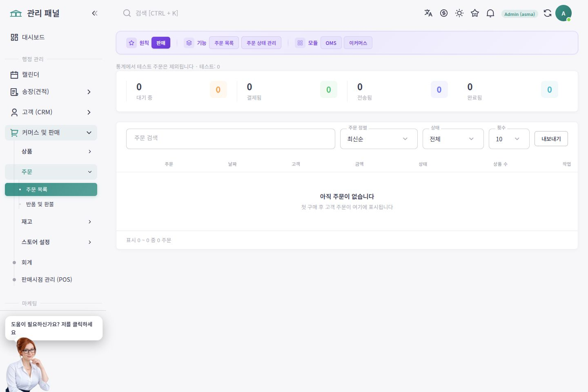This screenshot has width=588, height=392.
Task: Click the 금액 column header
Action: point(359,164)
